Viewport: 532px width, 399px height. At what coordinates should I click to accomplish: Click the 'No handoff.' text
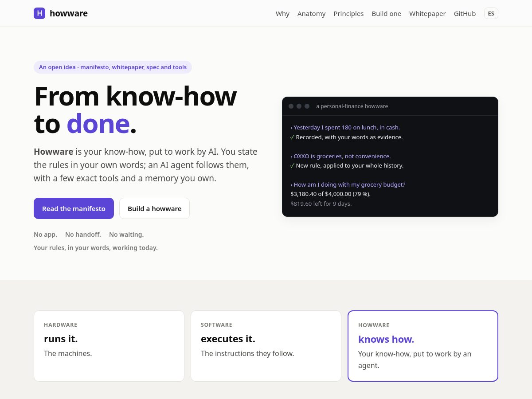pyautogui.click(x=83, y=235)
